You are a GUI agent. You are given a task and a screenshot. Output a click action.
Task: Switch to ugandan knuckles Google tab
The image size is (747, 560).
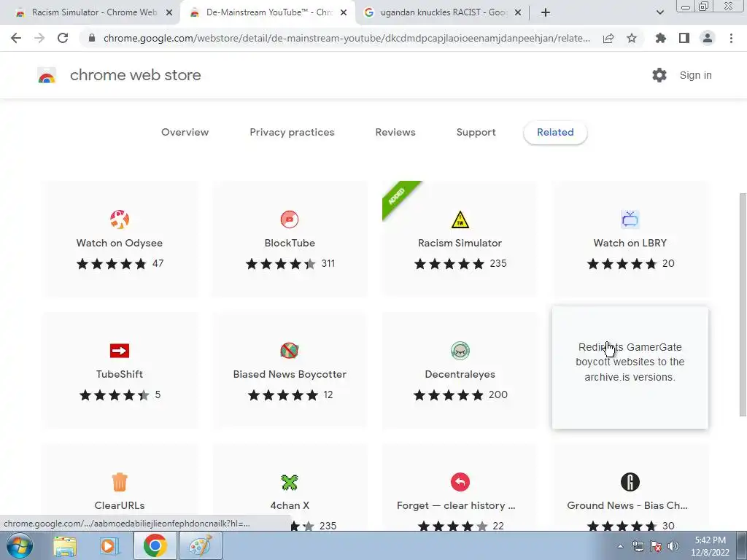(x=443, y=12)
